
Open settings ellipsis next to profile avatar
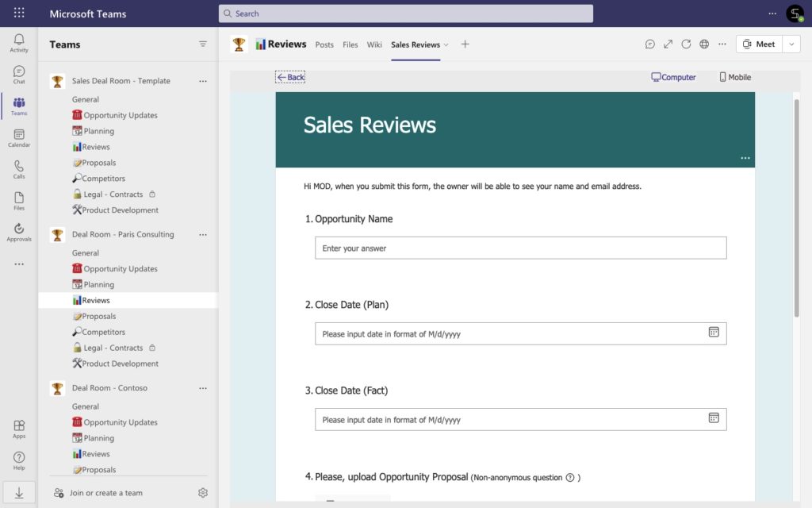(x=772, y=13)
